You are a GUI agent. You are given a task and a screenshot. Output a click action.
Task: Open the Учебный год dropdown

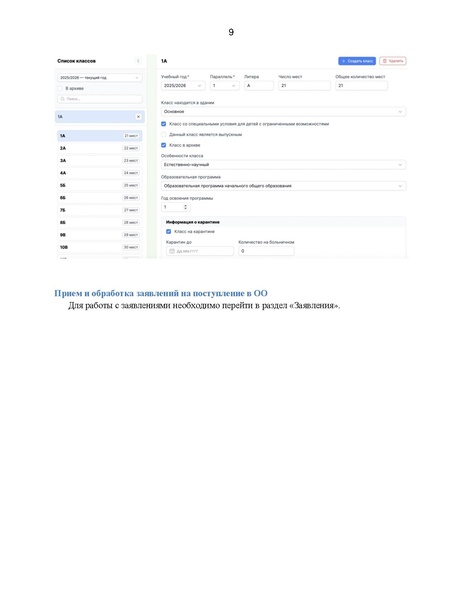pyautogui.click(x=183, y=86)
